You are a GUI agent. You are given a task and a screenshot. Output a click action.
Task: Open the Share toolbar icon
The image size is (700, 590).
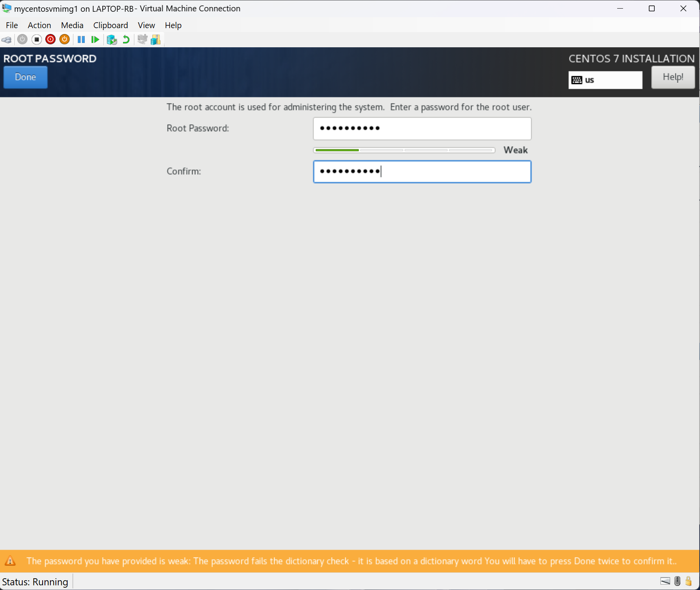tap(155, 39)
